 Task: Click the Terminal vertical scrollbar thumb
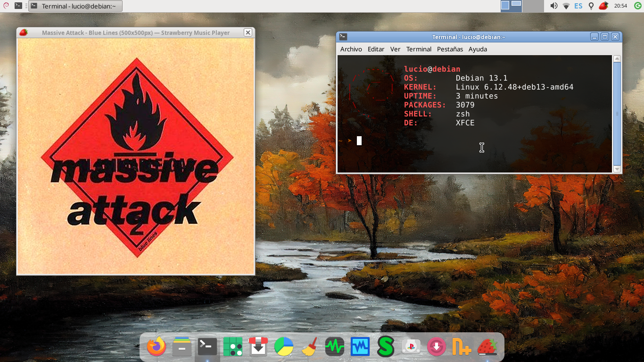tap(617, 114)
